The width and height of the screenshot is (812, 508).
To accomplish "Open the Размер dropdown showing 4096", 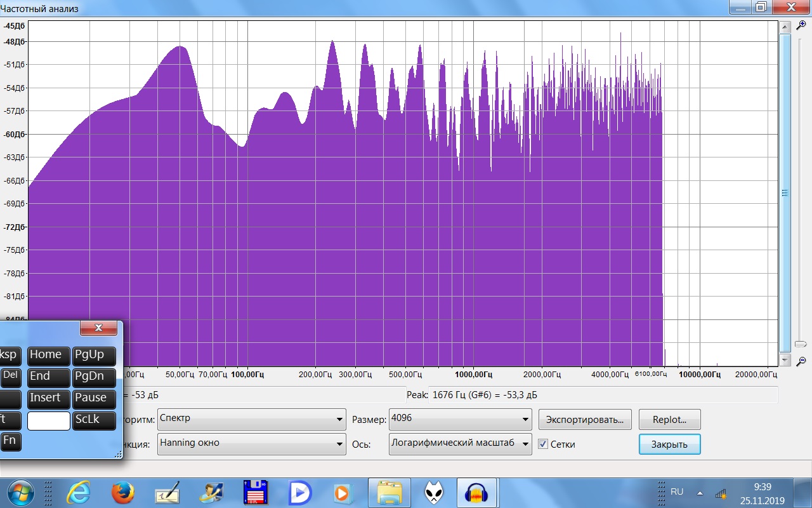I will click(x=461, y=419).
